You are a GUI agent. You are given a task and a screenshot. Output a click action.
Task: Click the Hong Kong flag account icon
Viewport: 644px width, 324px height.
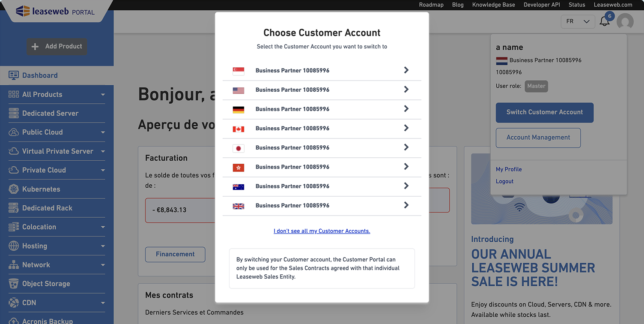pos(239,167)
